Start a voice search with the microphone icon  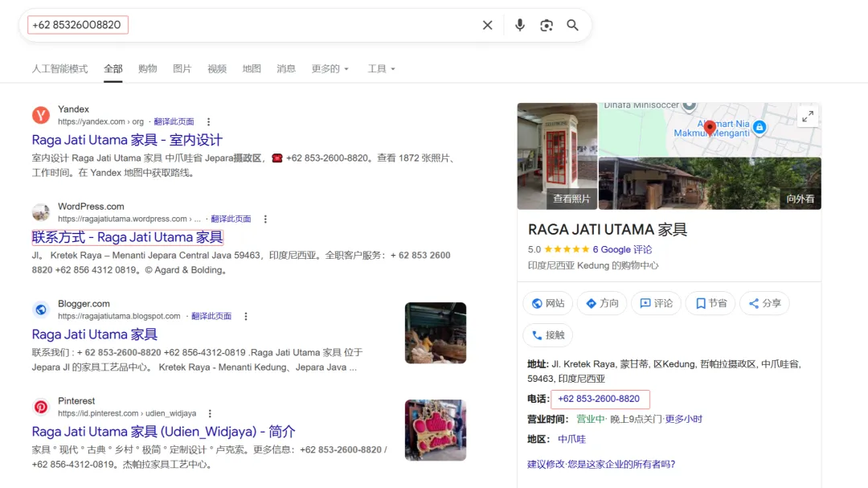(519, 25)
